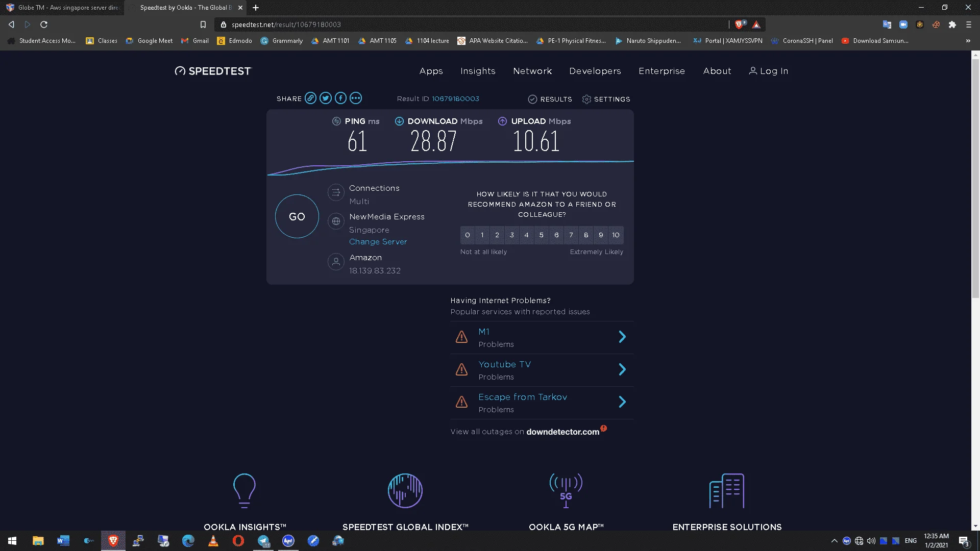Open more share options (three dots)
The height and width of the screenshot is (551, 980).
(356, 98)
